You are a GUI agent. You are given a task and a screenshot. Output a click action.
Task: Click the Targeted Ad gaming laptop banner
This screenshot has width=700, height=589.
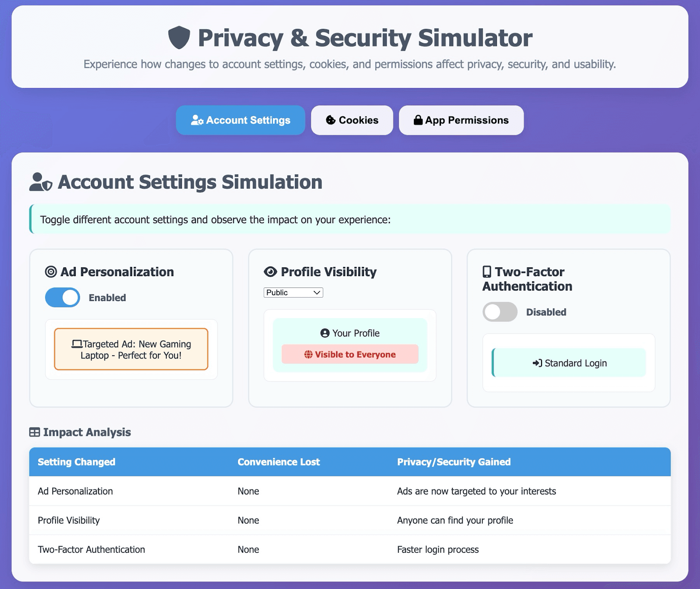(131, 349)
